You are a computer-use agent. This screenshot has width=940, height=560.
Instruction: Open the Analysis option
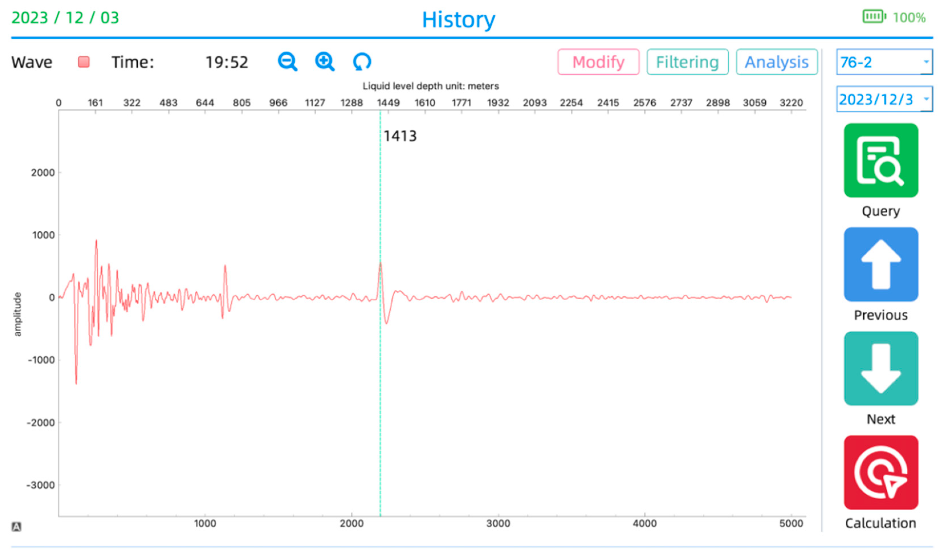(776, 62)
